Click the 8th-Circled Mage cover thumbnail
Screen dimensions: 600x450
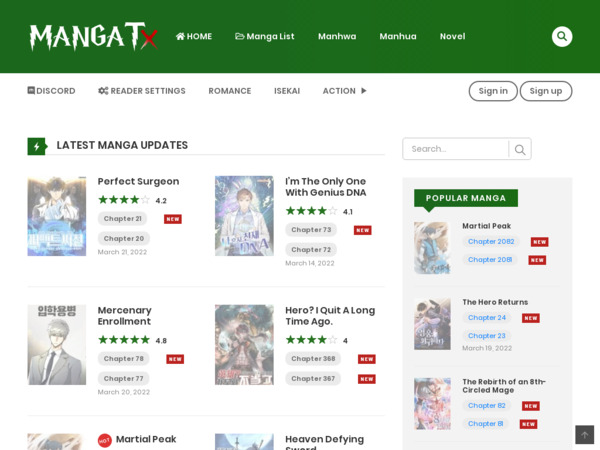point(432,404)
